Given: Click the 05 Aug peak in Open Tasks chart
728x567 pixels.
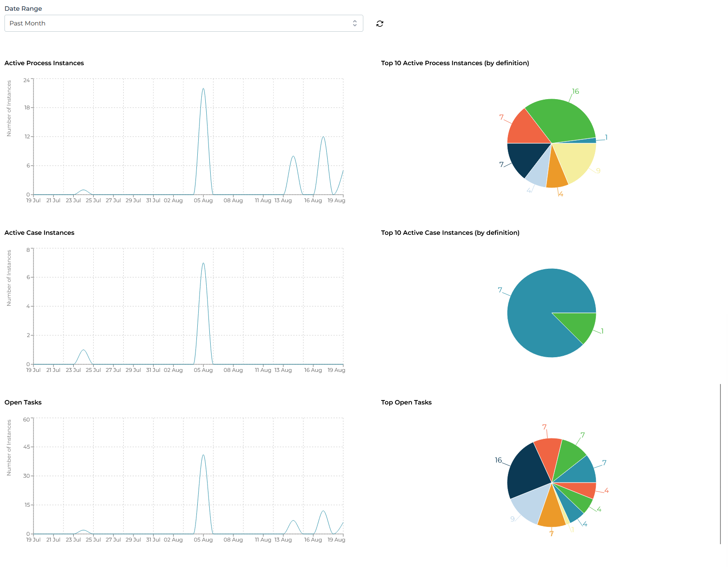Looking at the screenshot, I should point(203,455).
